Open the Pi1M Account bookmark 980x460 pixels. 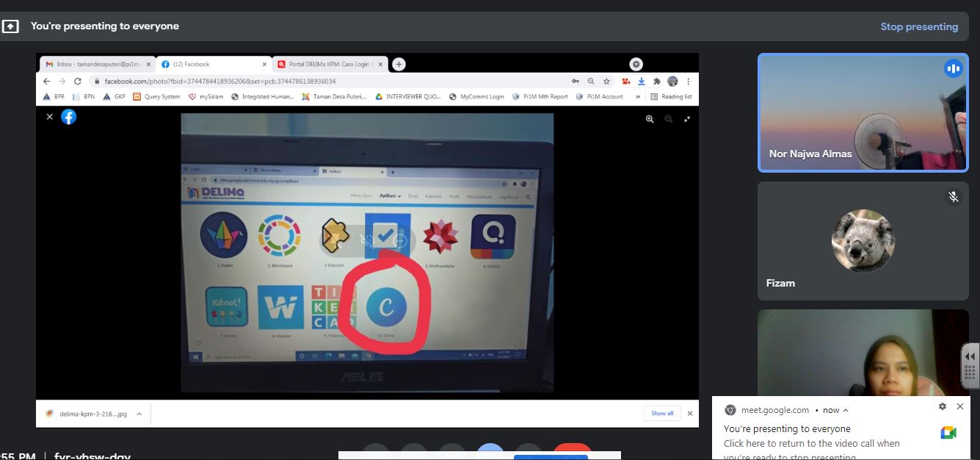tap(600, 96)
